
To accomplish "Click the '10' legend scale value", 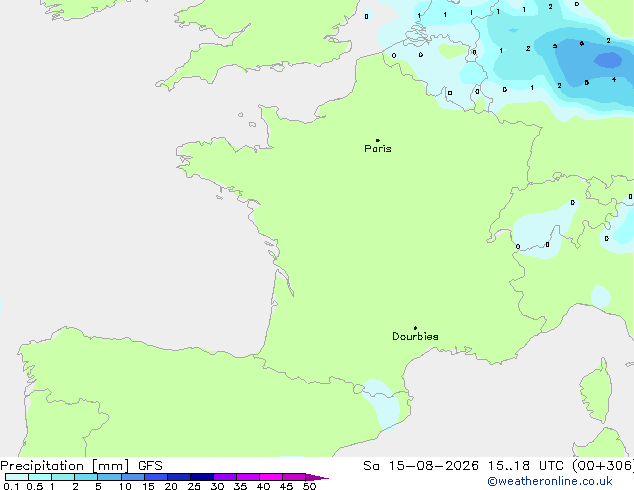I will point(125,486).
